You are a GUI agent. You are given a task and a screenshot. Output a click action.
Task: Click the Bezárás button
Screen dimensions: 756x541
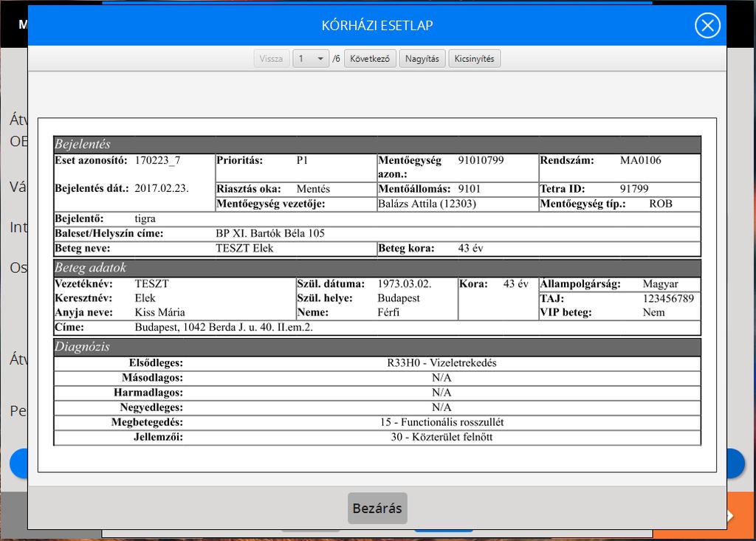click(x=377, y=509)
